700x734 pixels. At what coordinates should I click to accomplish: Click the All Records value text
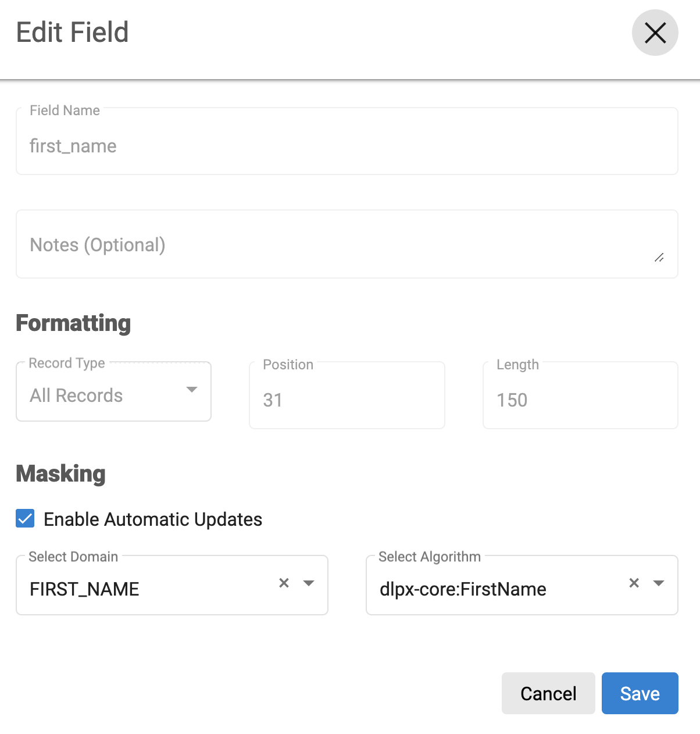coord(76,395)
